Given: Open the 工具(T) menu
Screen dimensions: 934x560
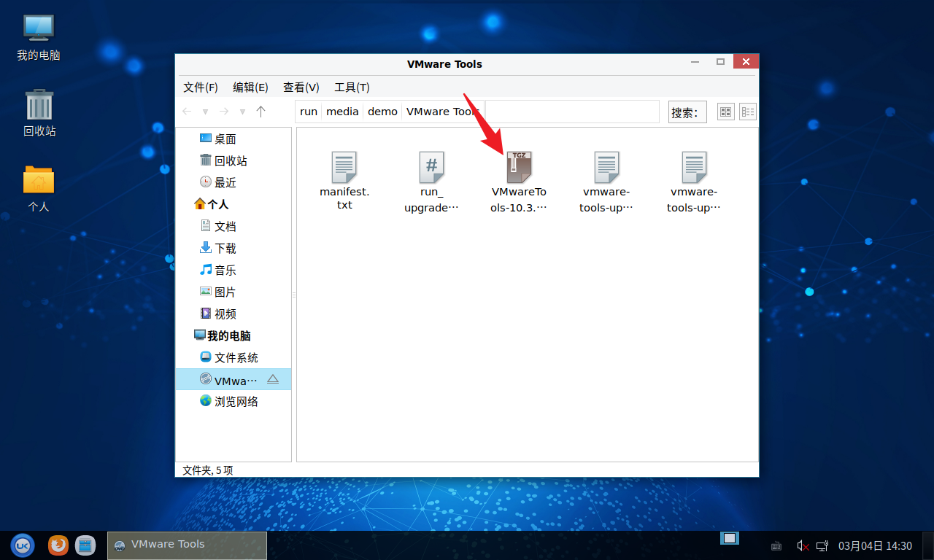Looking at the screenshot, I should click(x=352, y=87).
